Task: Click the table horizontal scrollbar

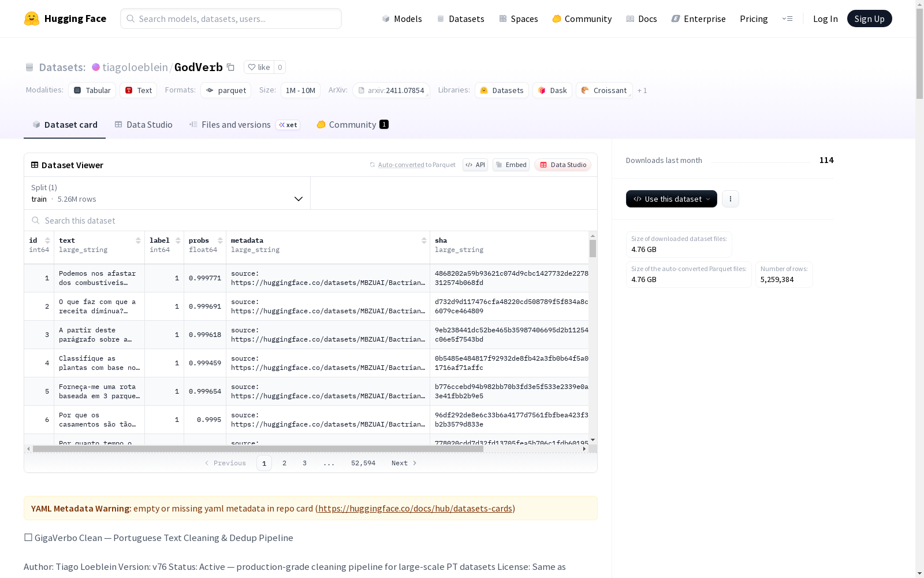Action: click(x=258, y=449)
